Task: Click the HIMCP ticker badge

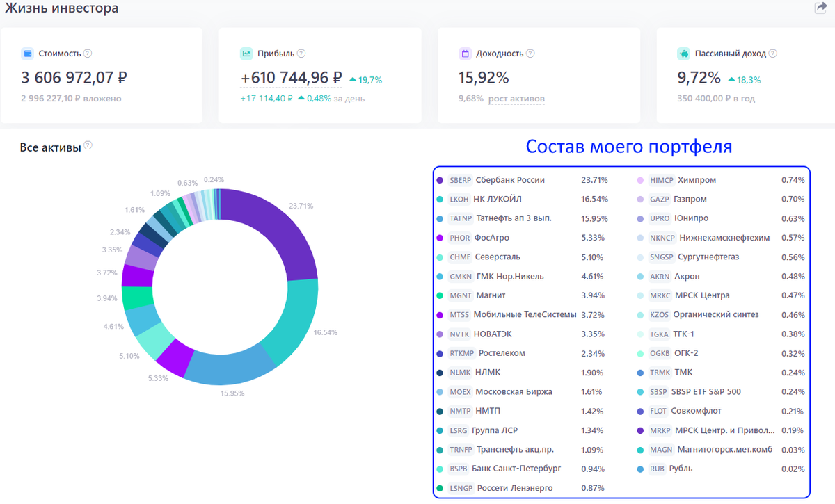Action: (x=662, y=180)
